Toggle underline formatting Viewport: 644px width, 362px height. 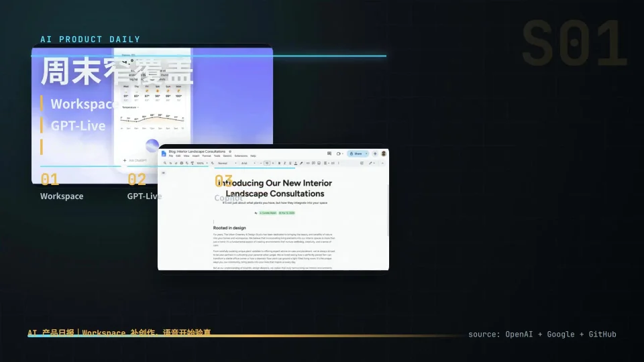pos(290,164)
